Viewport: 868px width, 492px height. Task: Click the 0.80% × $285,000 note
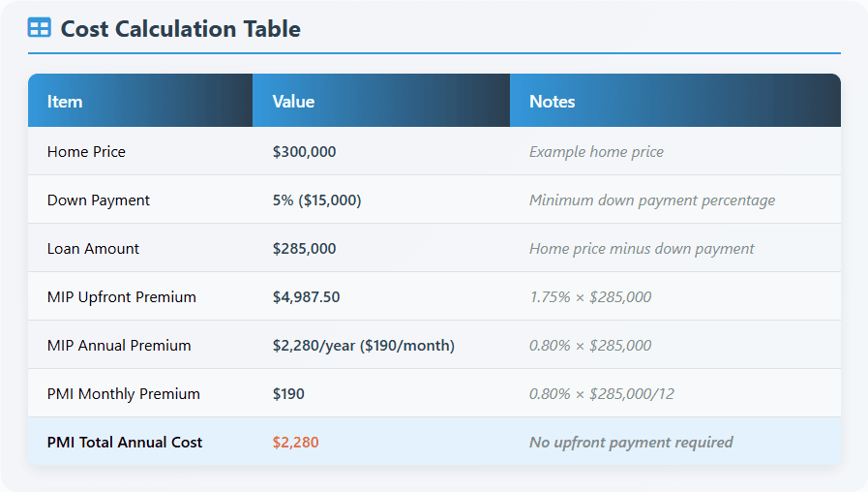(x=590, y=345)
